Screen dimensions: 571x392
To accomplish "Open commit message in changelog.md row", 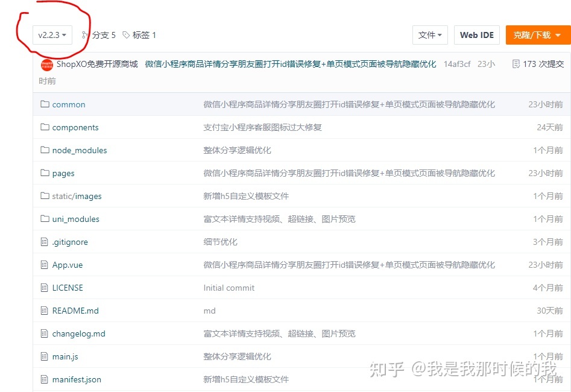I will point(279,334).
